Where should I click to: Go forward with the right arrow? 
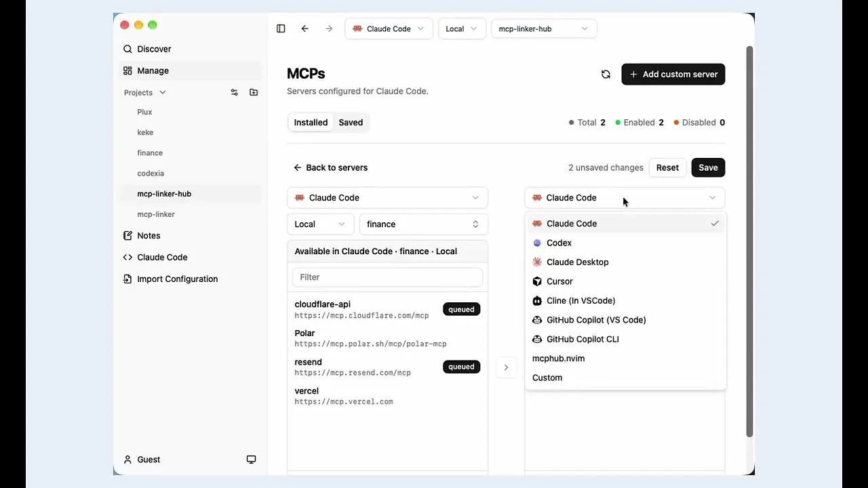coord(329,28)
